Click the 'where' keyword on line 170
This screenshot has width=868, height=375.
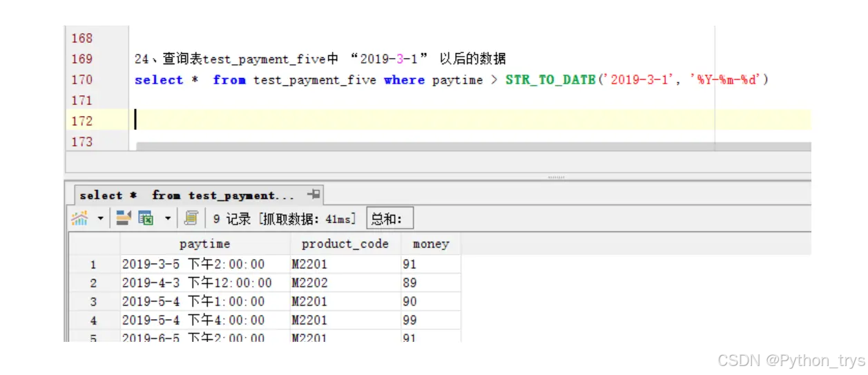pos(404,79)
